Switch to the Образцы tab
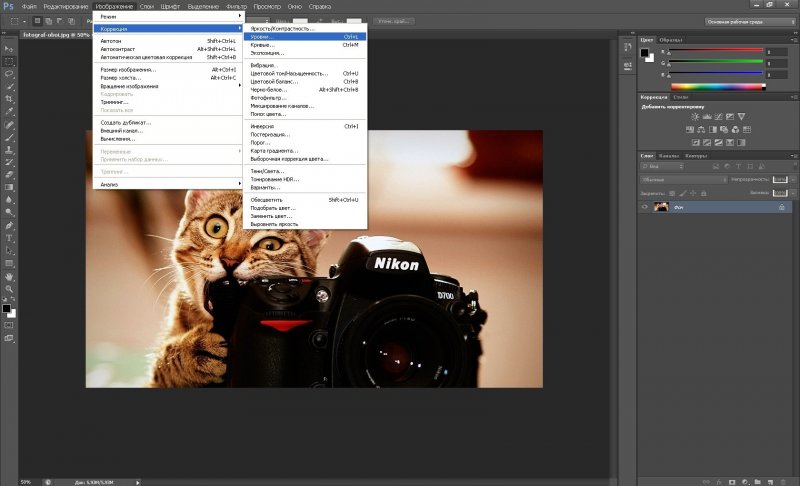 pos(670,40)
